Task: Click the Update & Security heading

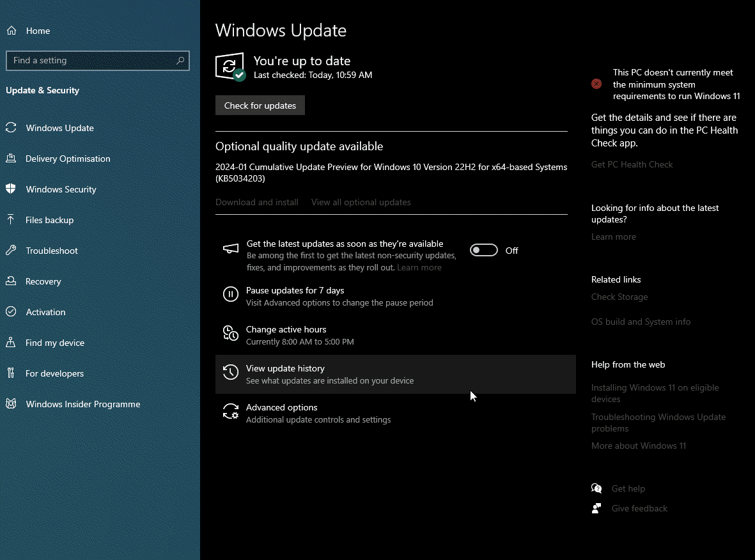Action: pyautogui.click(x=42, y=90)
